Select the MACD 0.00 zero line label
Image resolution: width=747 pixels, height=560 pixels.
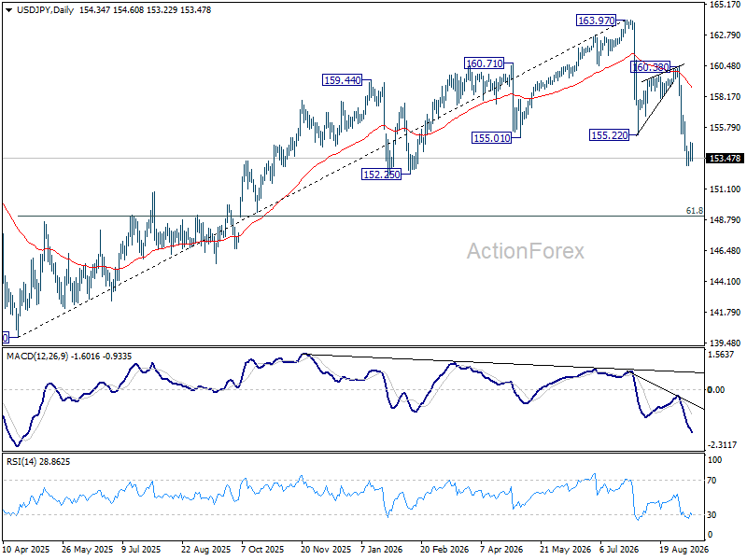(x=716, y=389)
